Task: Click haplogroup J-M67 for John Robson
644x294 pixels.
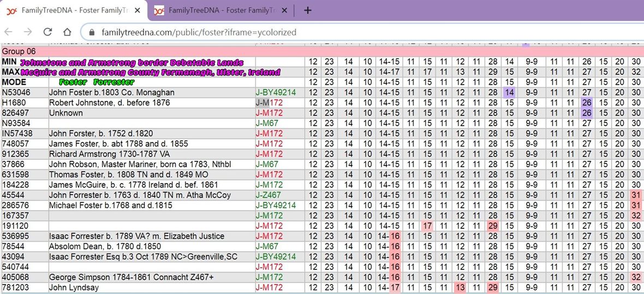Action: pyautogui.click(x=266, y=164)
